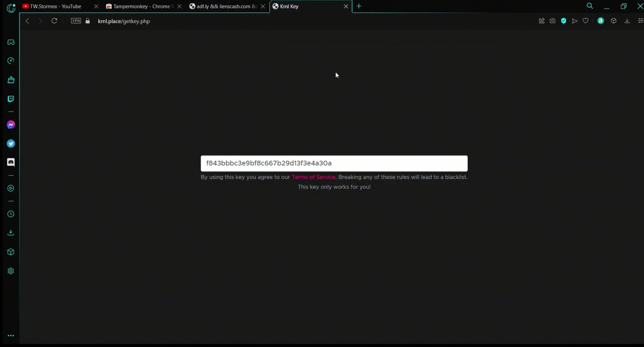The image size is (644, 347).
Task: Click the key text field
Action: click(334, 163)
